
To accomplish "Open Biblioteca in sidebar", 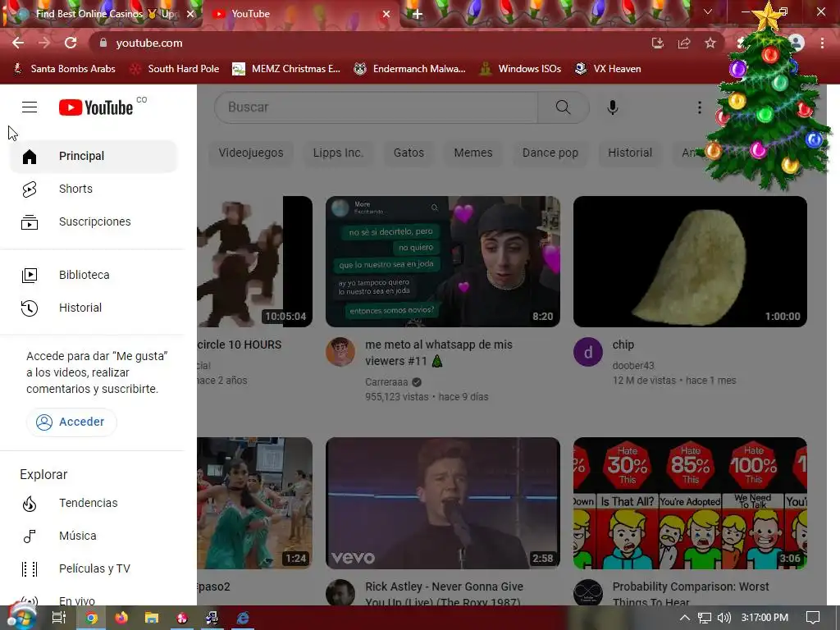I will [94, 275].
